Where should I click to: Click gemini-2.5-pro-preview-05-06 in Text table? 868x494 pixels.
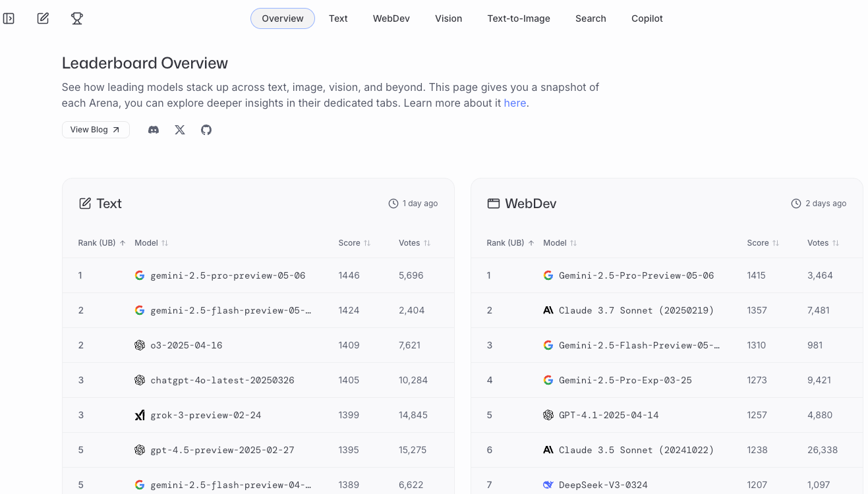228,275
